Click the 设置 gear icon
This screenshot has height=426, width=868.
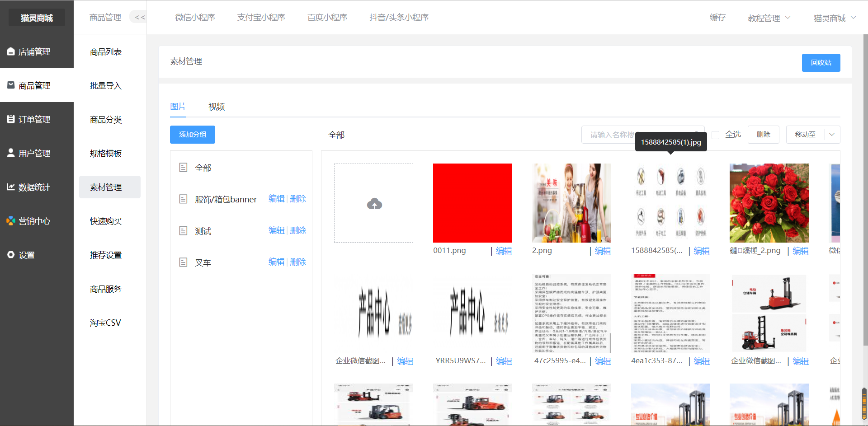[11, 255]
